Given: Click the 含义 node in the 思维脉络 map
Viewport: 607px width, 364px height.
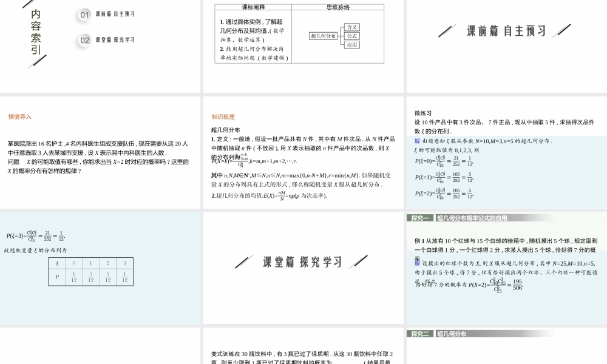Looking at the screenshot, I should [x=352, y=27].
